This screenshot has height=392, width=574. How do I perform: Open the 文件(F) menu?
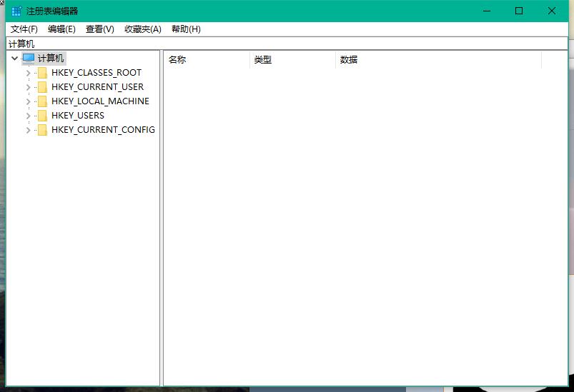click(24, 29)
